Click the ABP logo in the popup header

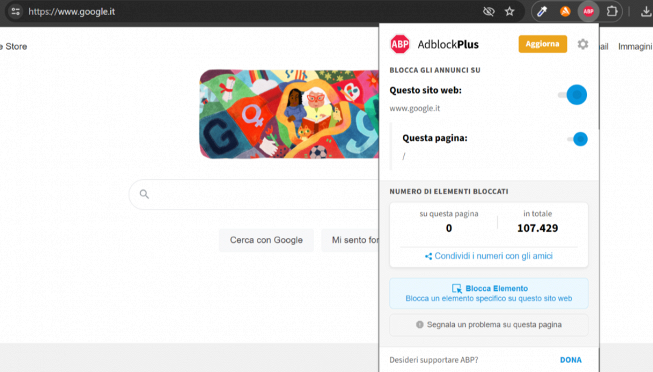tap(400, 44)
